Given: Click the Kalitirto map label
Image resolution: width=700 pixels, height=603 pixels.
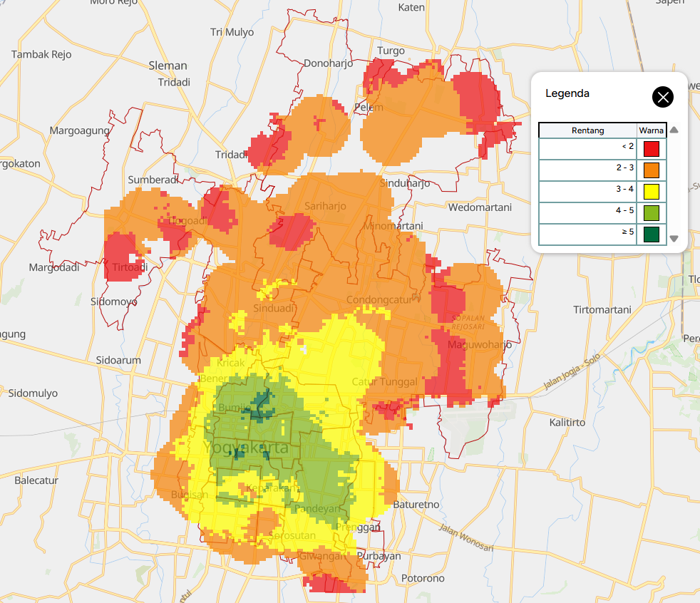Looking at the screenshot, I should 567,422.
